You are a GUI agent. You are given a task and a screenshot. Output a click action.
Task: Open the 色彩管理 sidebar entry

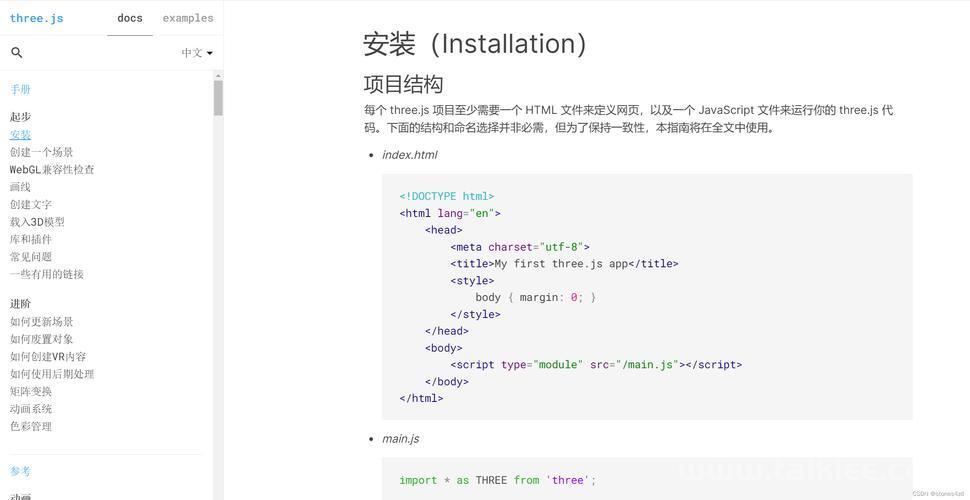click(31, 426)
